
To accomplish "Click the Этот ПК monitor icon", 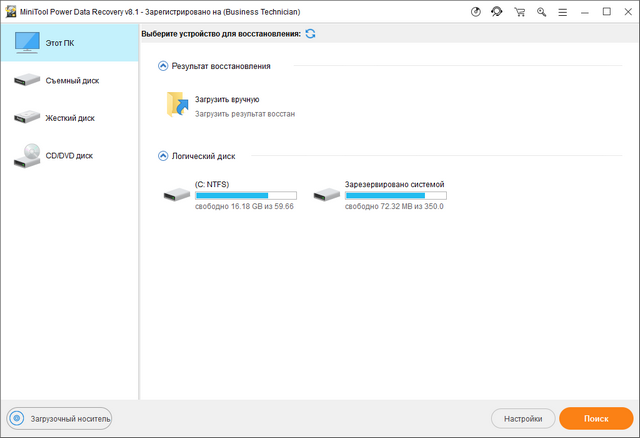I will (x=27, y=42).
